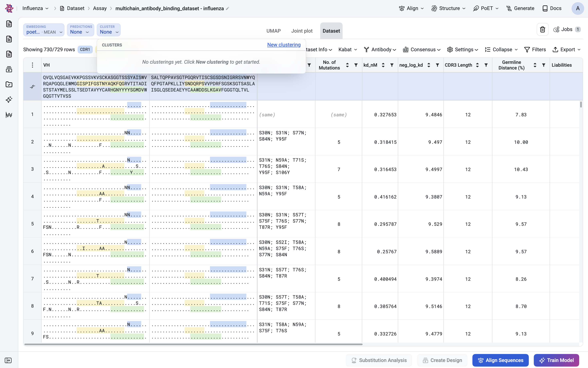588x368 pixels.
Task: Open the PoET menu
Action: pyautogui.click(x=486, y=8)
